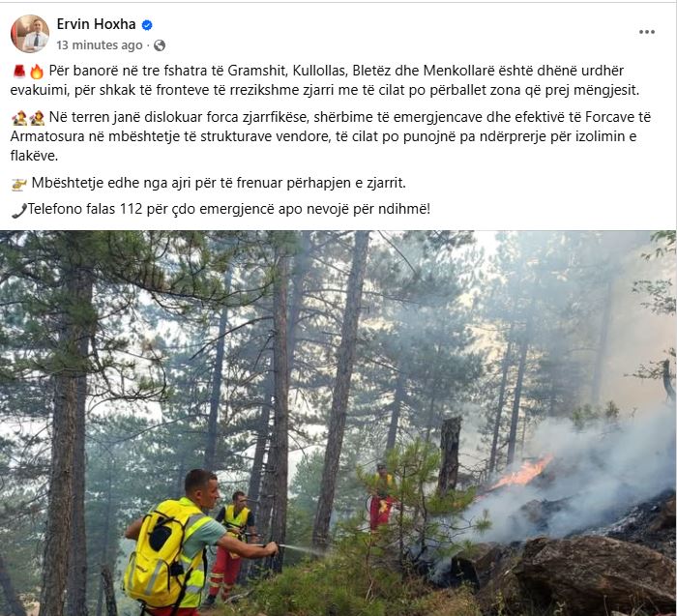
Task: Click the paragraph about "forca zjarrfikëse"
Action: tap(331, 136)
